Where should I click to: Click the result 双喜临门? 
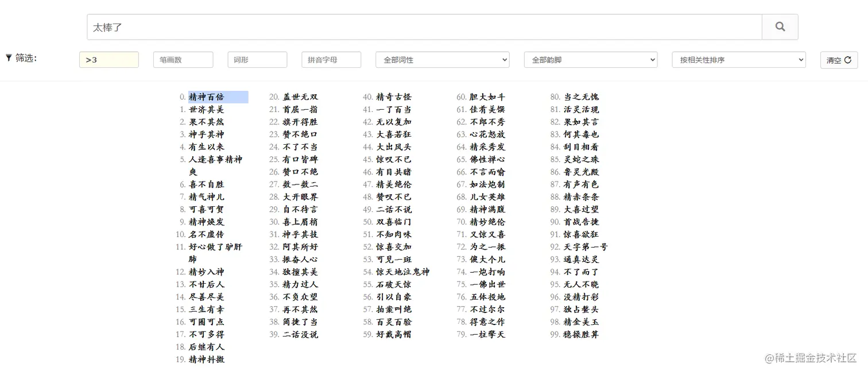[394, 222]
